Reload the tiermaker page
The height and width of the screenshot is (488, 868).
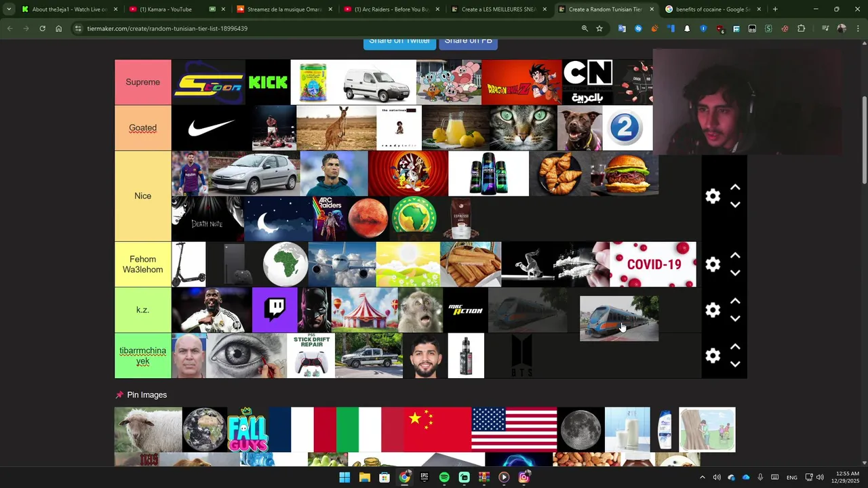click(42, 28)
